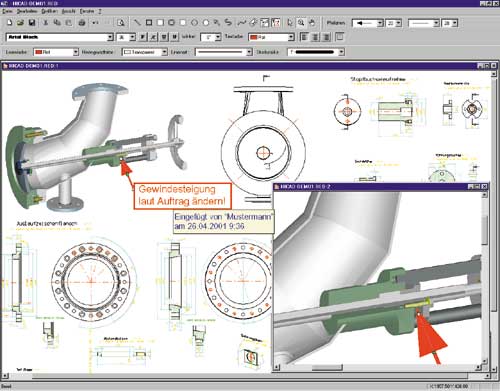
Task: Toggle Italic text formatting
Action: pyautogui.click(x=153, y=37)
